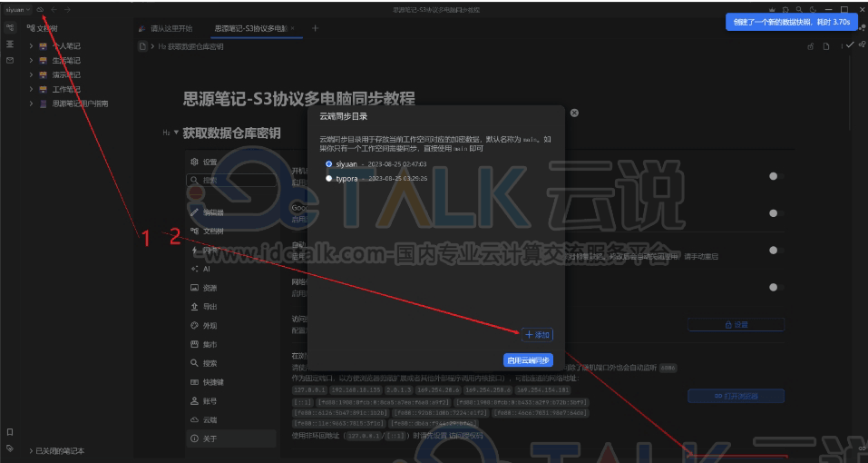
Task: Toggle the switch in the Goo row
Action: click(x=776, y=213)
